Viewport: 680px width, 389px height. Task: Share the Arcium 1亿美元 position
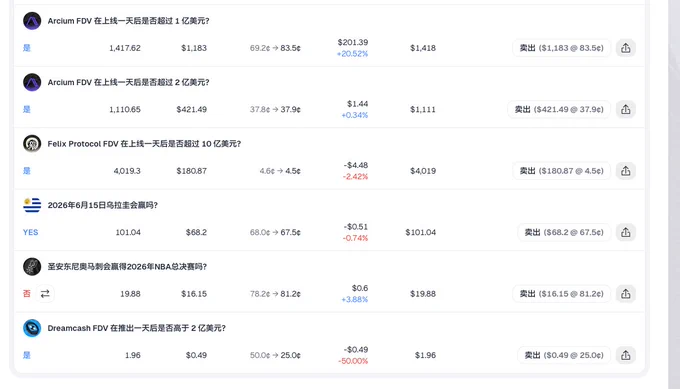coord(625,48)
